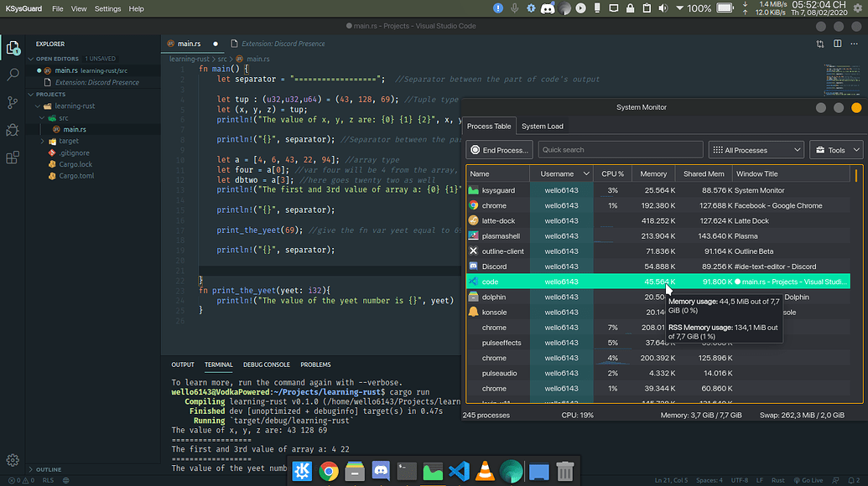The width and height of the screenshot is (868, 486).
Task: Open the Source Control view
Action: point(13,102)
